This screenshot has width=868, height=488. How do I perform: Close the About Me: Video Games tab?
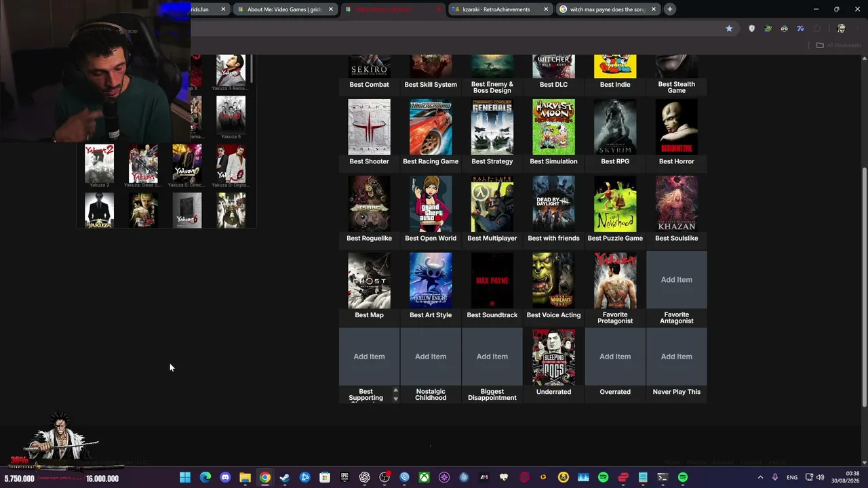331,9
